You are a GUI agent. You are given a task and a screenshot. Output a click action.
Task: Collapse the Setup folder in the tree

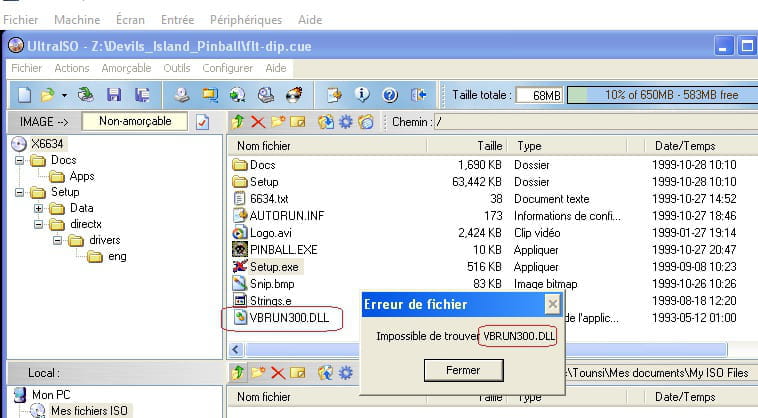[19, 192]
